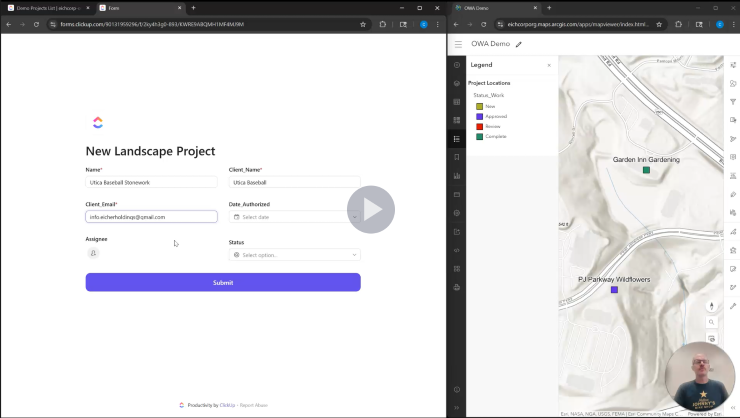
Task: Click the map search magnifier button
Action: (x=712, y=322)
